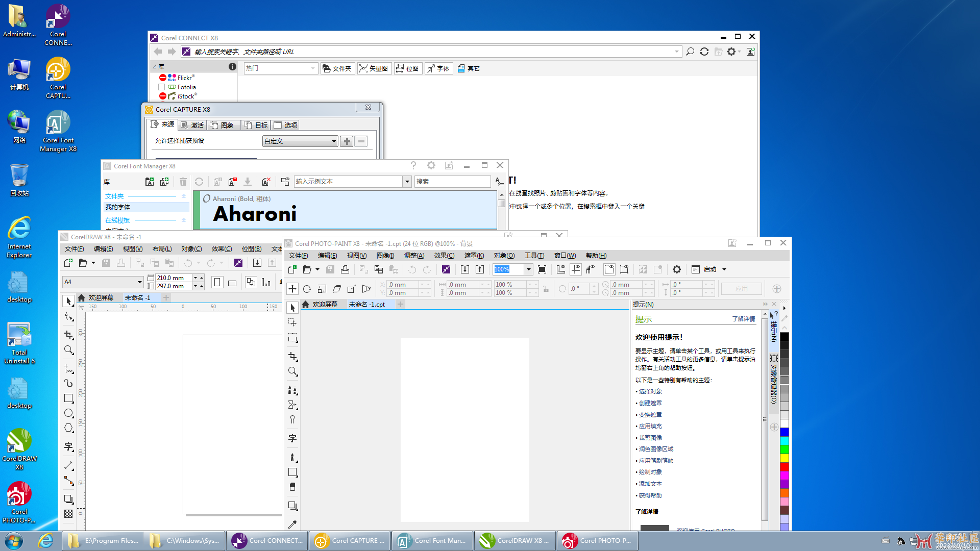
Task: Toggle the 字体 filter in Corel CONNECT
Action: coord(438,68)
